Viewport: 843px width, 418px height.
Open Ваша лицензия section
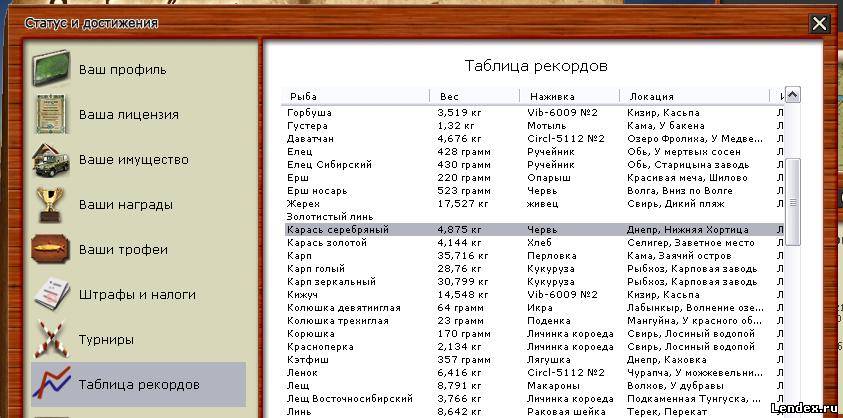[128, 115]
